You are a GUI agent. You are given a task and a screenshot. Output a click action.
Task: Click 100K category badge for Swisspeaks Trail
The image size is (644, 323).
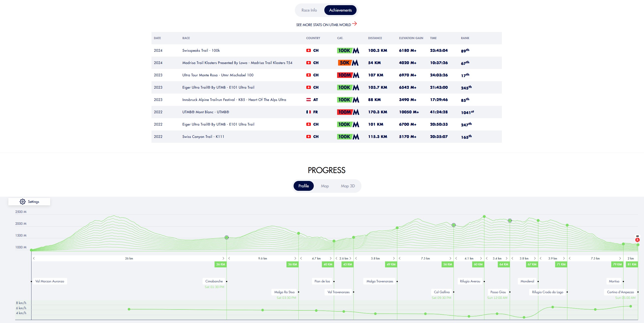(348, 50)
